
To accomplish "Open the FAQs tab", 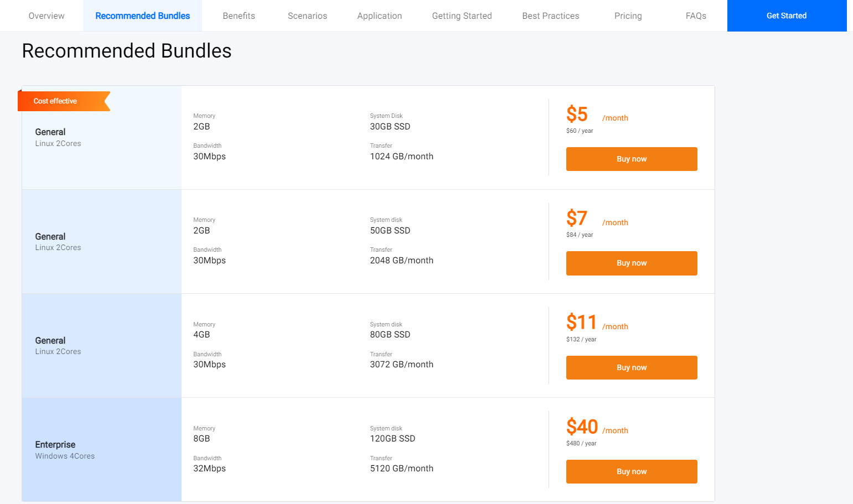I will [x=695, y=16].
